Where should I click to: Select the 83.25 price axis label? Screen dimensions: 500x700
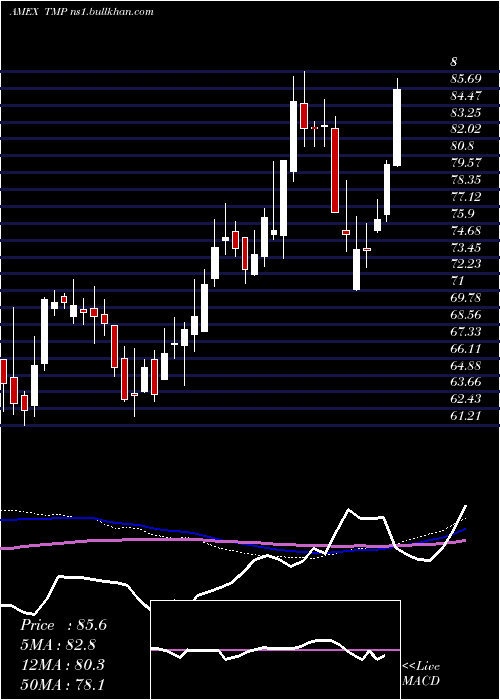pyautogui.click(x=466, y=112)
